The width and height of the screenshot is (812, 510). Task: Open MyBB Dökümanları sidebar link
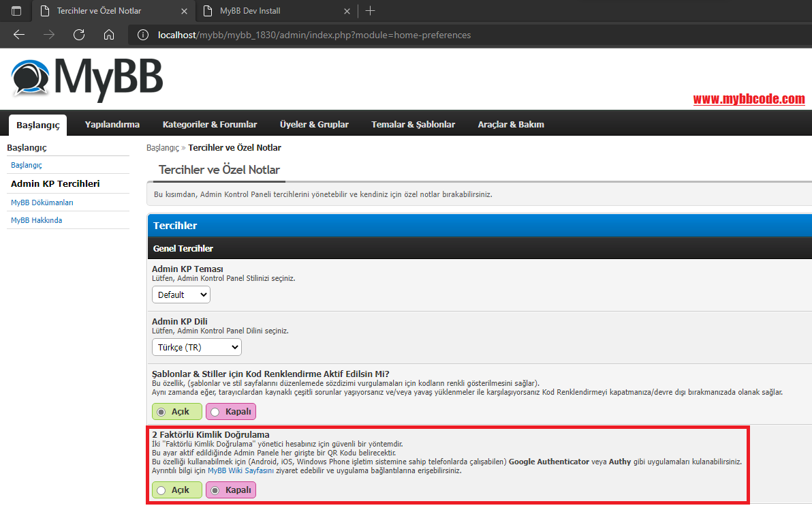[x=42, y=202]
